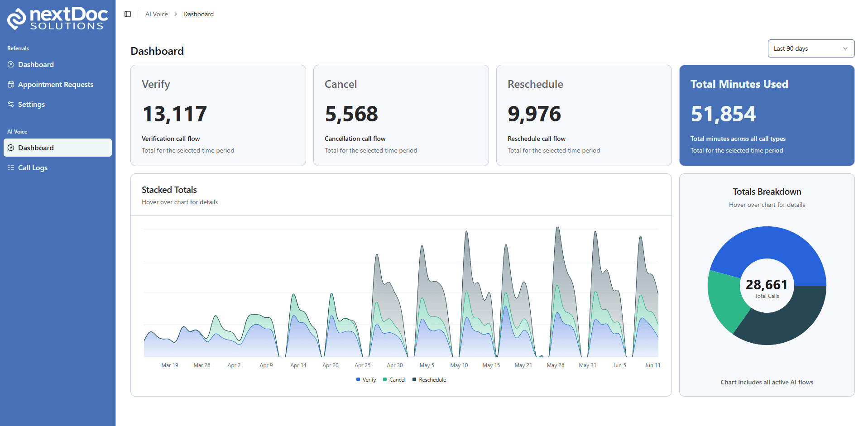Click the Total Minutes Used card
Screen dimensions: 868x426
pyautogui.click(x=767, y=115)
